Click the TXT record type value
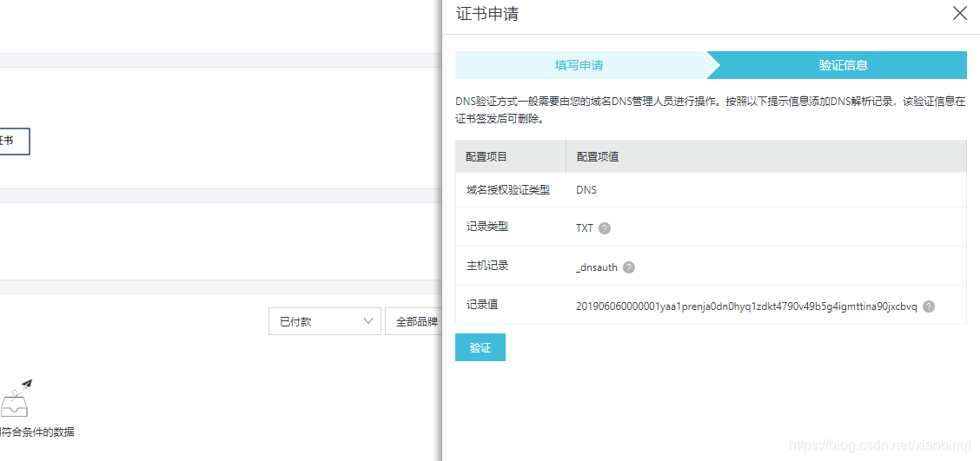Screen dimensions: 980x461 585,228
